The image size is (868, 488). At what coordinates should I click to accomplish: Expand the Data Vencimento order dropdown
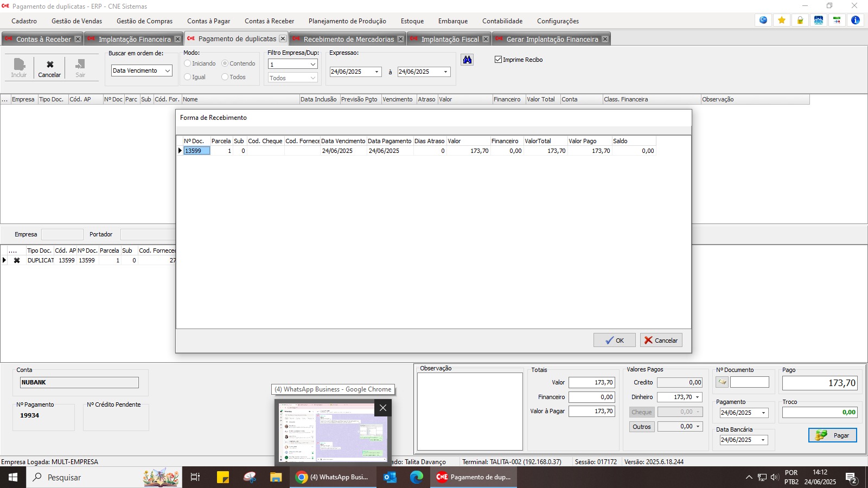click(168, 70)
